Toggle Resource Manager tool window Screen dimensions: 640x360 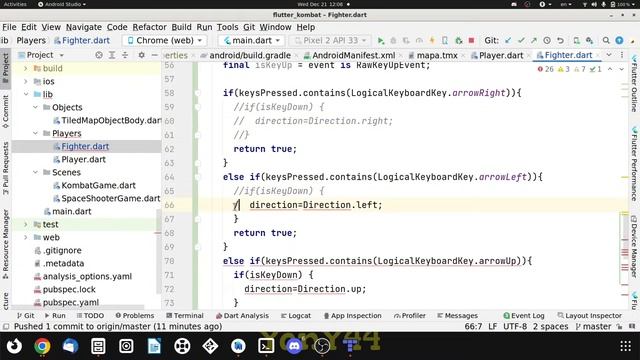[x=5, y=244]
